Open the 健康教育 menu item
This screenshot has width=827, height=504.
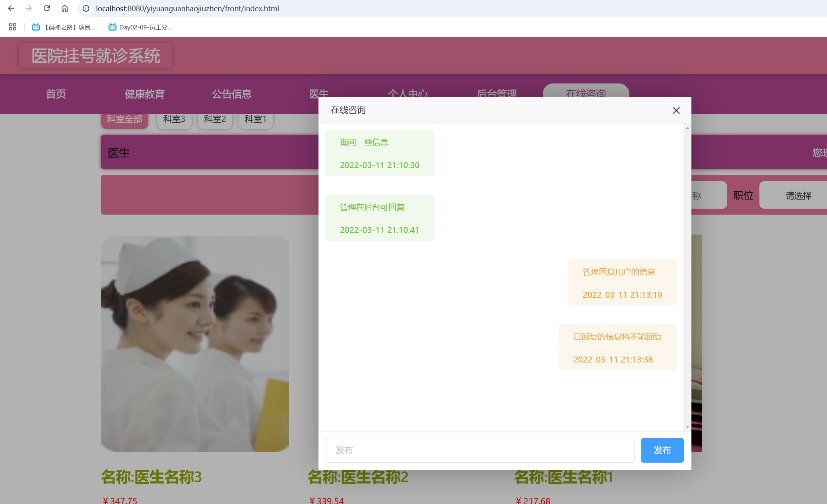coord(145,94)
